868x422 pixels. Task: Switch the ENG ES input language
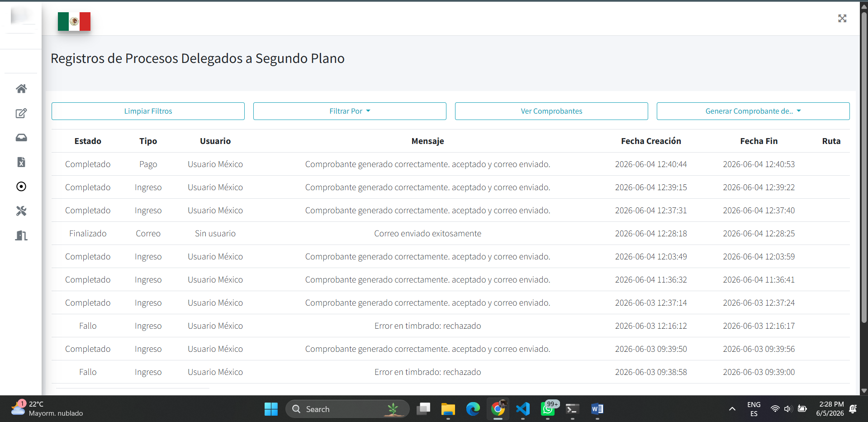coord(754,409)
